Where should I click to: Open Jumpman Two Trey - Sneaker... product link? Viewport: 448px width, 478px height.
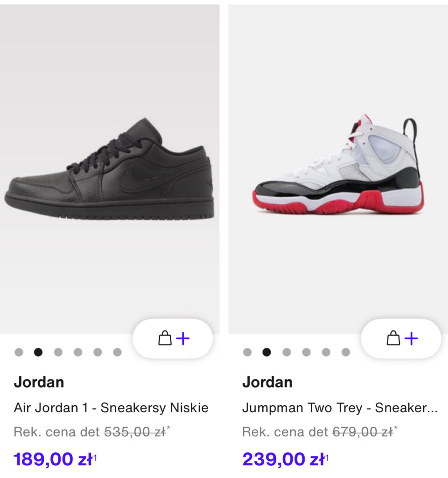click(340, 408)
